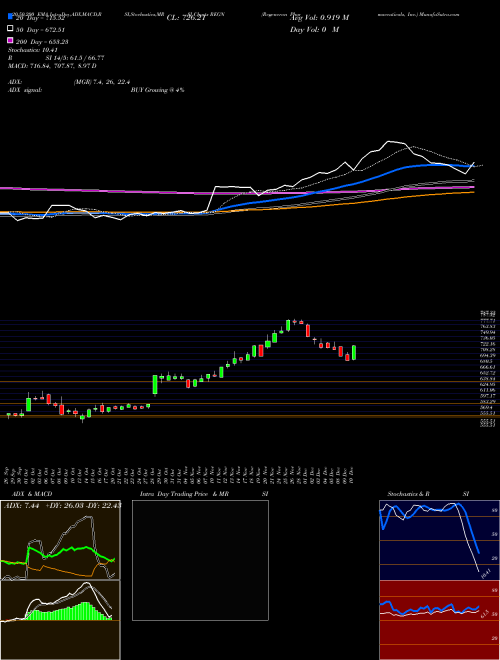
Task: Click the 'Day Vol: 0 M' label
Action: [x=314, y=29]
